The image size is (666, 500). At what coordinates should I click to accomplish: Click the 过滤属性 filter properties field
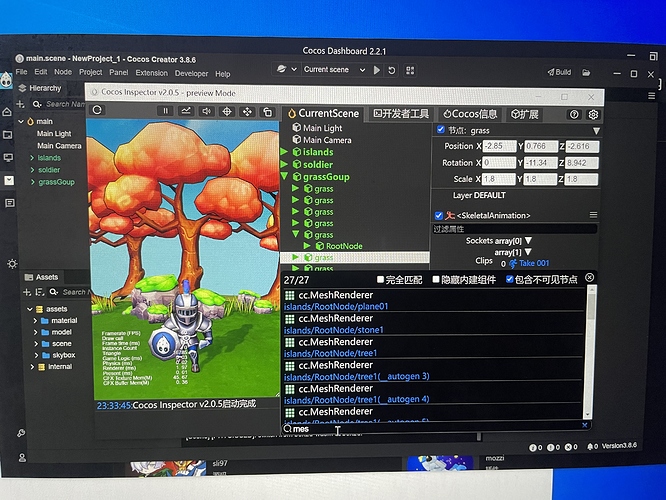514,229
